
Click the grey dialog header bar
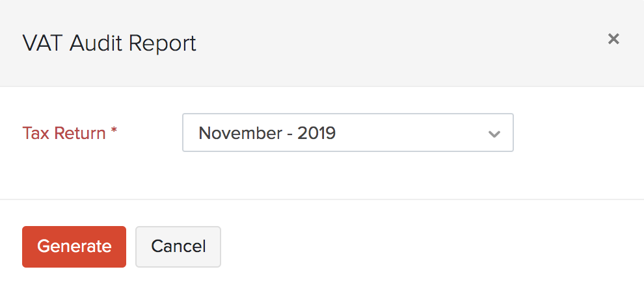pyautogui.click(x=390, y=43)
